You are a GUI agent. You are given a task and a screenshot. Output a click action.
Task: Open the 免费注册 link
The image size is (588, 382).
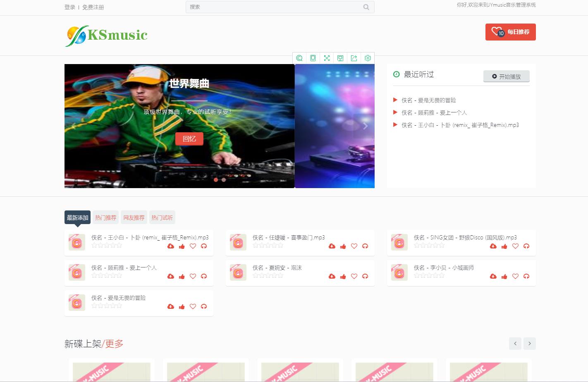tap(93, 7)
